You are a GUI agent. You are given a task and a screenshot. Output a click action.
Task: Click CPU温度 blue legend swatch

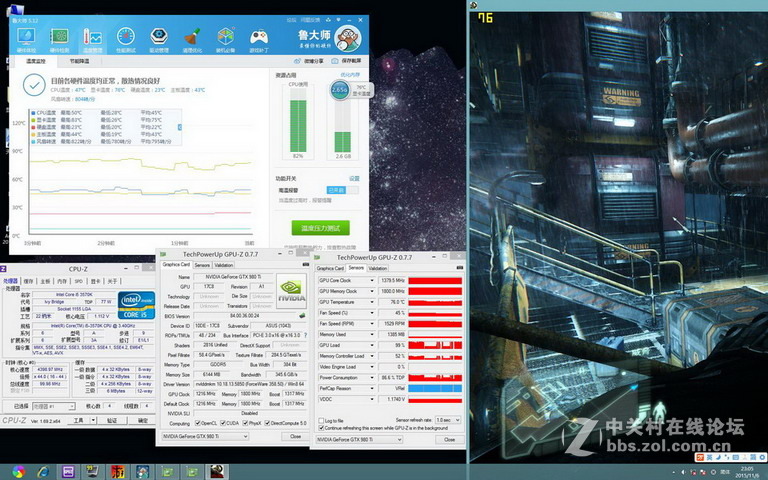click(x=33, y=113)
